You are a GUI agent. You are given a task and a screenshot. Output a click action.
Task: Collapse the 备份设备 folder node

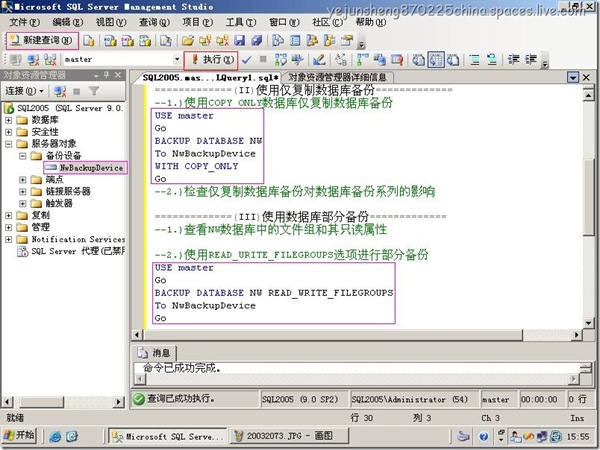point(23,156)
